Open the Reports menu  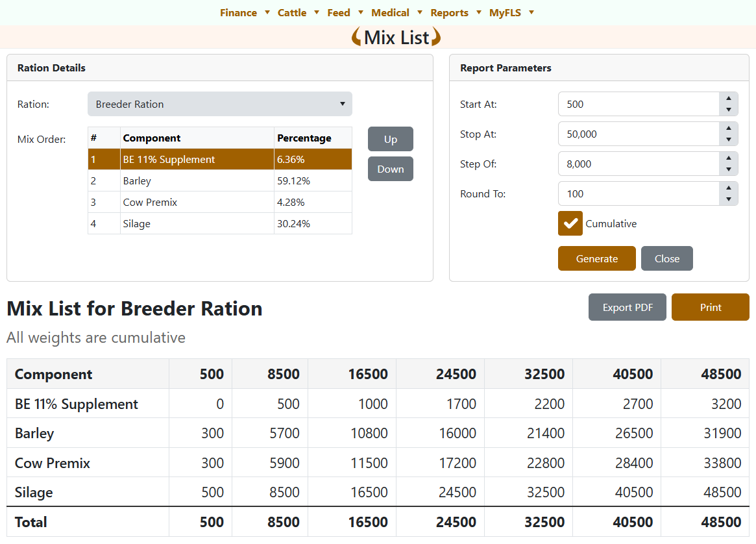[456, 13]
